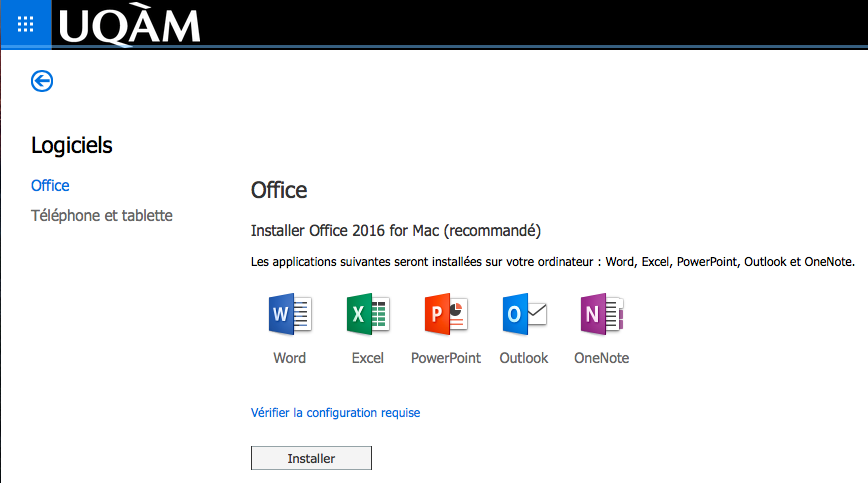Click the green Excel application icon
The height and width of the screenshot is (483, 868).
pos(367,315)
